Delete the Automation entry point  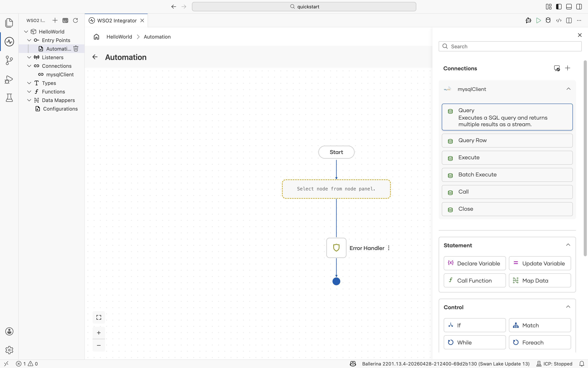[x=76, y=49]
